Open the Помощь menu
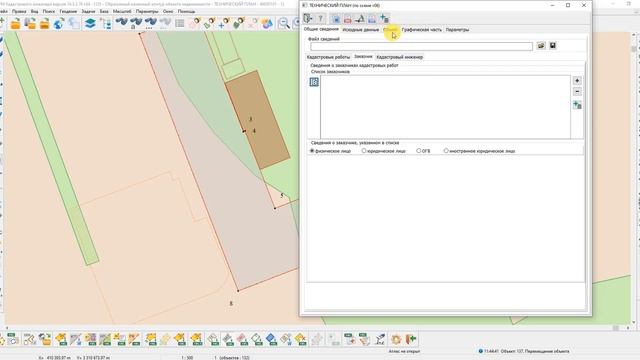 click(186, 11)
